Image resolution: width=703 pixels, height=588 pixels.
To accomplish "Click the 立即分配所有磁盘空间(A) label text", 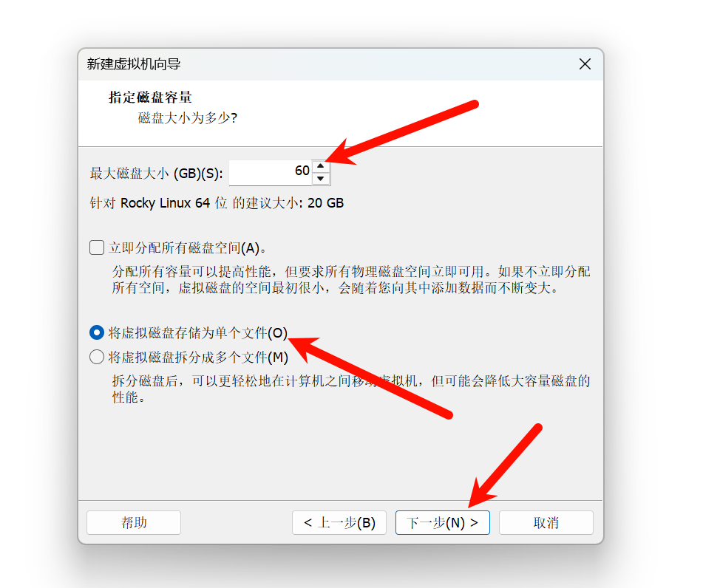I will pos(188,248).
